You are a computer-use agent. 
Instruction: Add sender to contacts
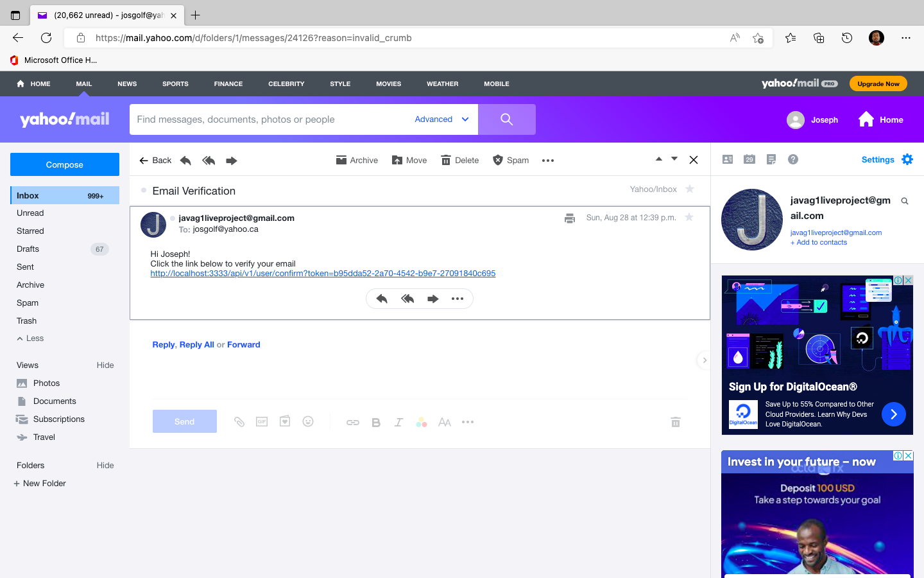(818, 242)
